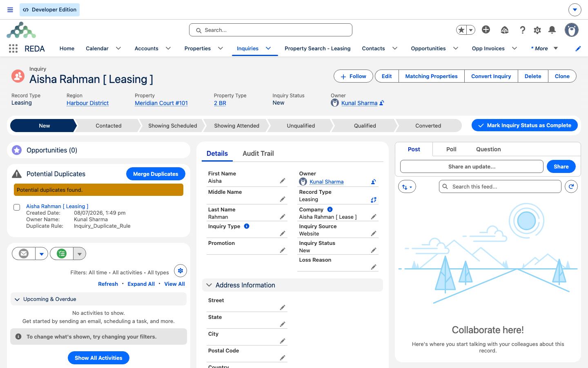Edit navigation bar pencil icon
Viewport: 588px width, 368px height.
point(578,49)
